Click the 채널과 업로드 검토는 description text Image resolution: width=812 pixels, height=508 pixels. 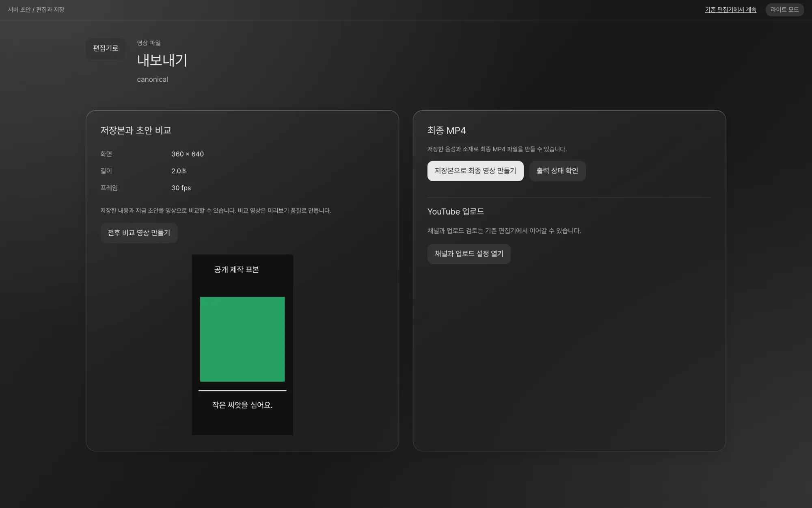[x=504, y=231]
